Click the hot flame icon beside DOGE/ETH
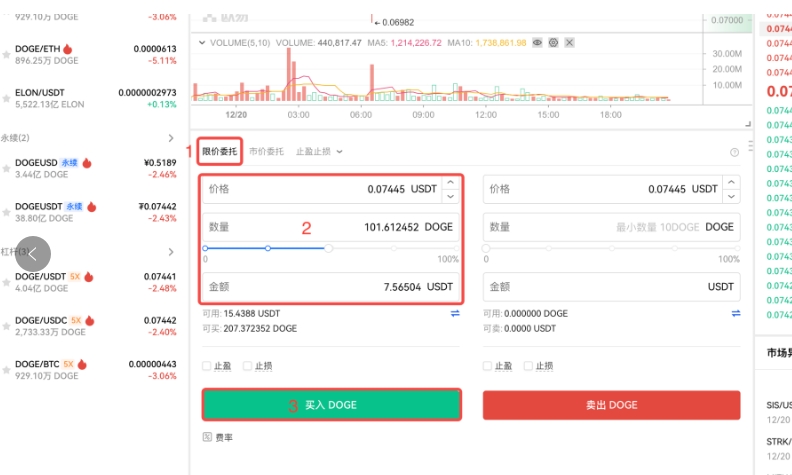 click(68, 49)
